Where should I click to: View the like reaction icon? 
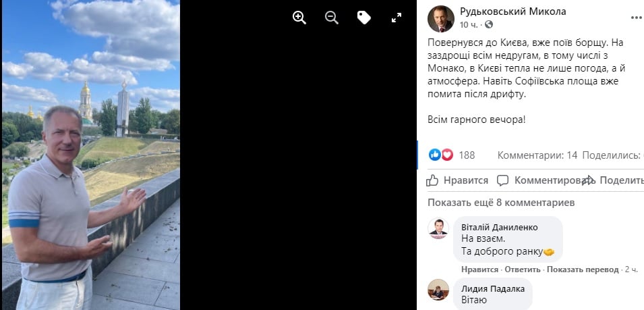click(x=434, y=155)
